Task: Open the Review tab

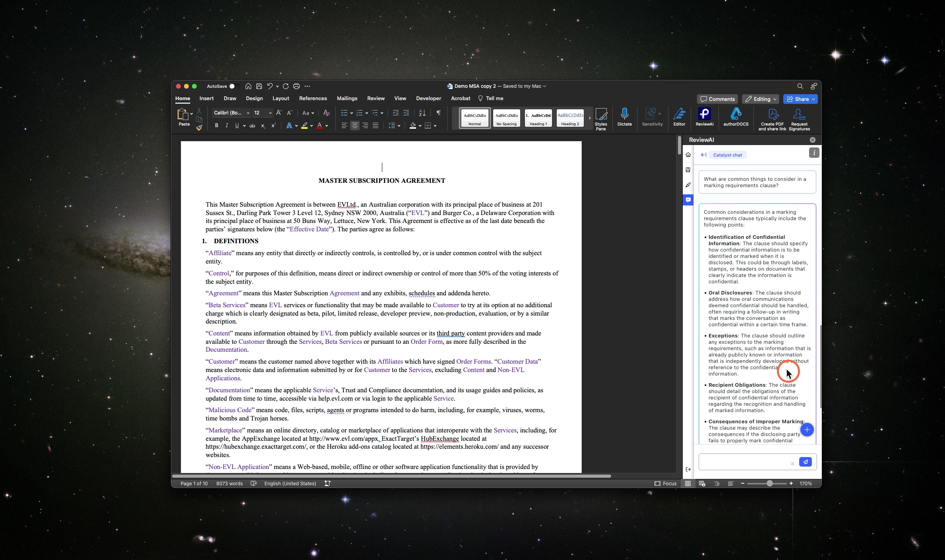Action: (x=376, y=99)
